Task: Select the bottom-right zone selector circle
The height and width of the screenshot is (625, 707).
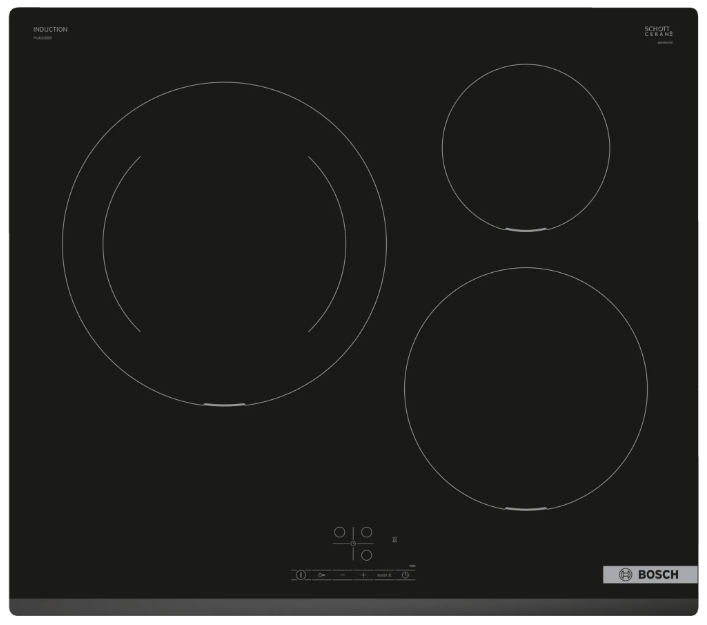Action: (367, 555)
